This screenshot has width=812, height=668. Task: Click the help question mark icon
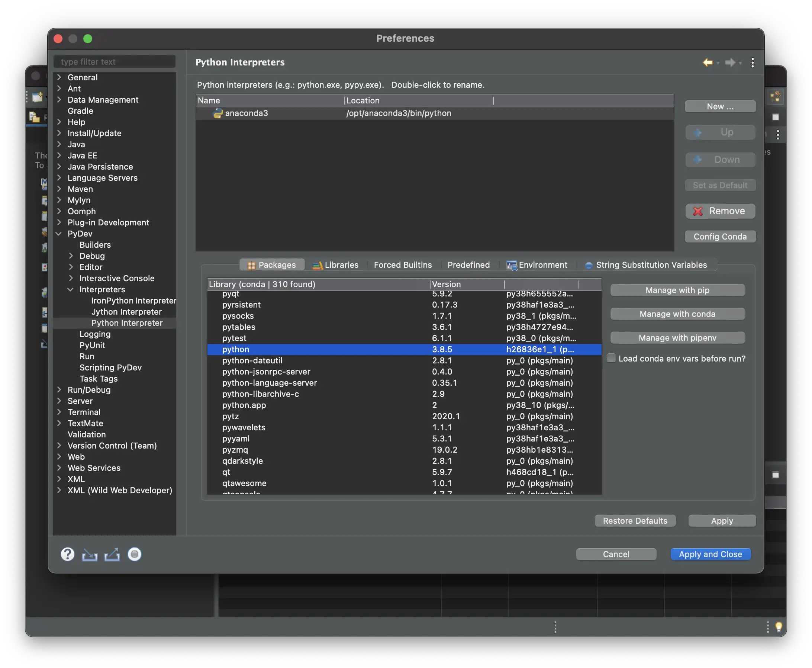67,554
